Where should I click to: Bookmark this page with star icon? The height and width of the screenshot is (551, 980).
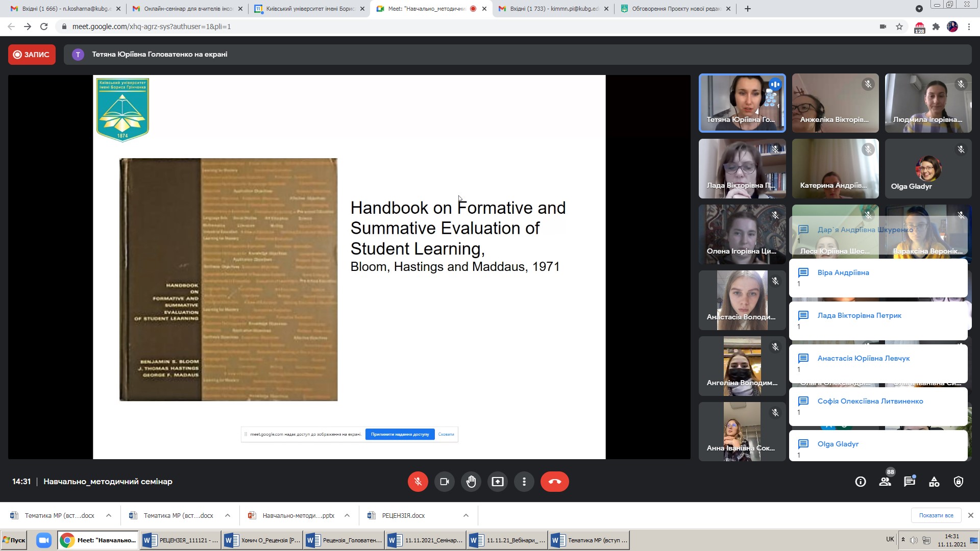pos(899,27)
